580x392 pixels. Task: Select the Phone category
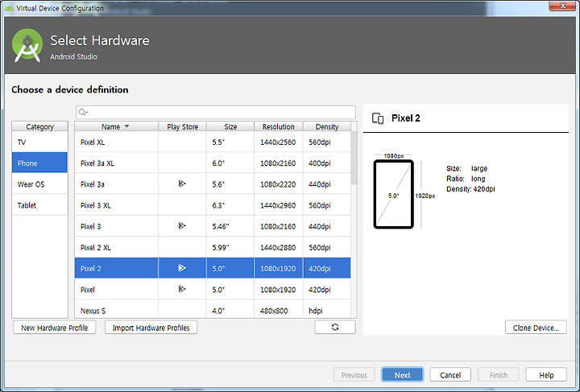tap(39, 163)
